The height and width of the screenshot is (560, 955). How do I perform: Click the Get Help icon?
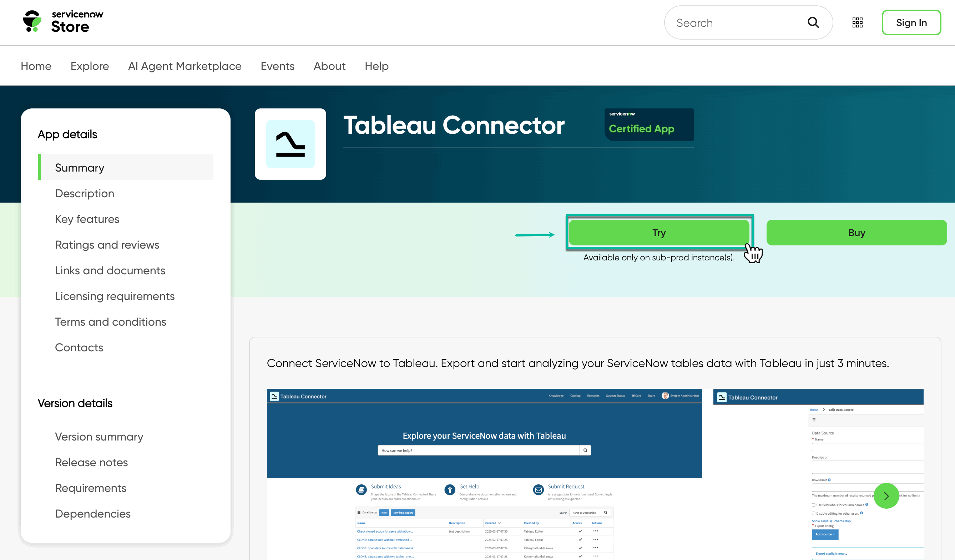[x=450, y=489]
